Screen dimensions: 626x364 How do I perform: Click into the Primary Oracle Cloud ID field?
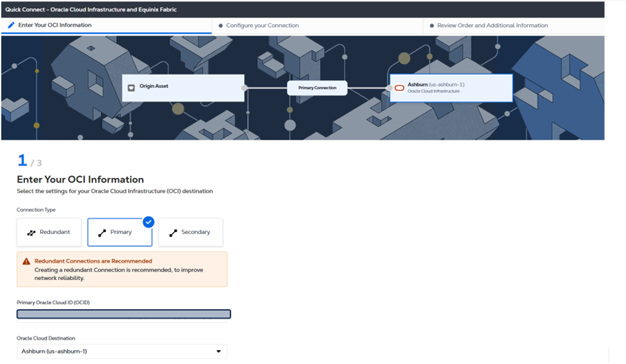(x=124, y=314)
